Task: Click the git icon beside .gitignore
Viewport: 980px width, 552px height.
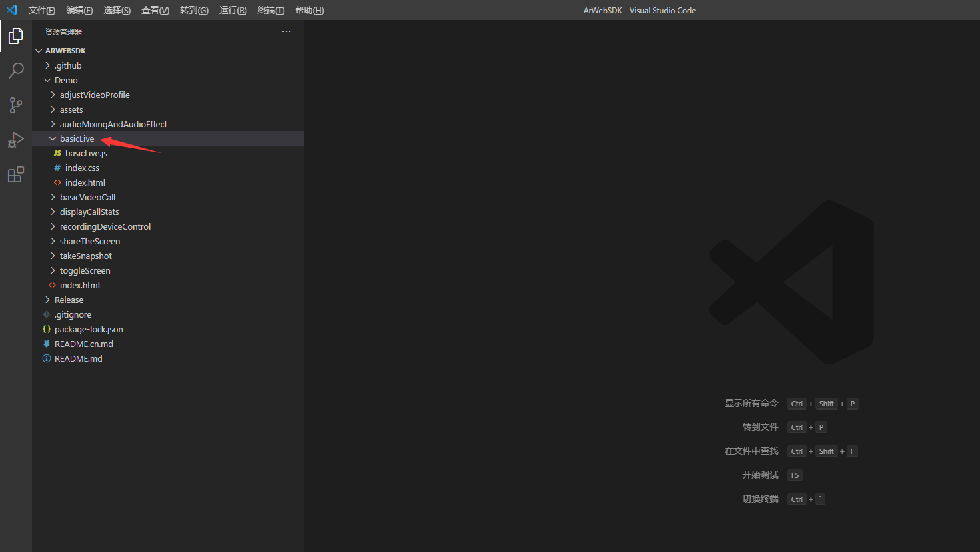Action: [x=47, y=314]
